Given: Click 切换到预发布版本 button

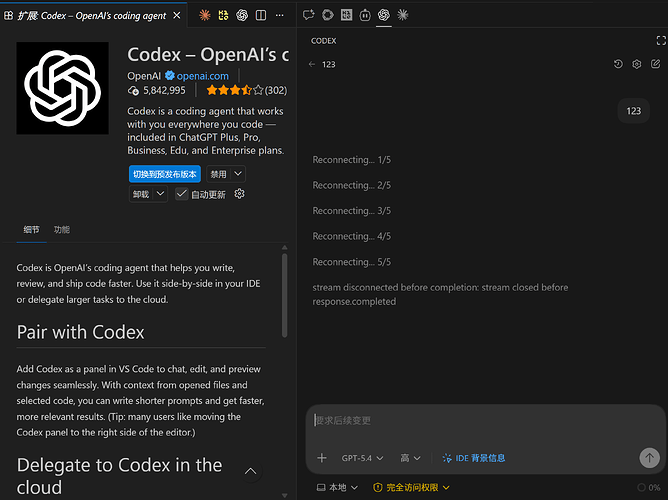Looking at the screenshot, I should point(164,174).
